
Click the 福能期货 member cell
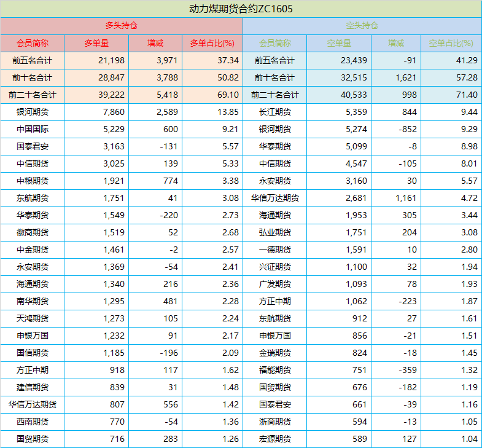(x=275, y=371)
